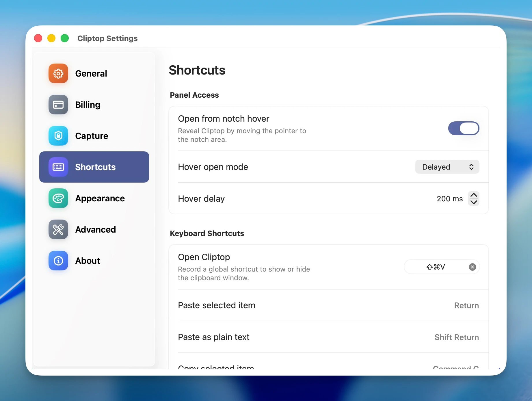Open the Hover open mode Delayed dropdown
532x401 pixels.
point(447,167)
